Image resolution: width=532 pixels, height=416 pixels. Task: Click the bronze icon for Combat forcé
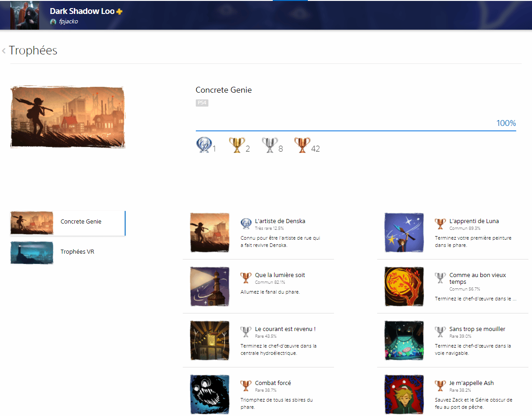pyautogui.click(x=246, y=385)
